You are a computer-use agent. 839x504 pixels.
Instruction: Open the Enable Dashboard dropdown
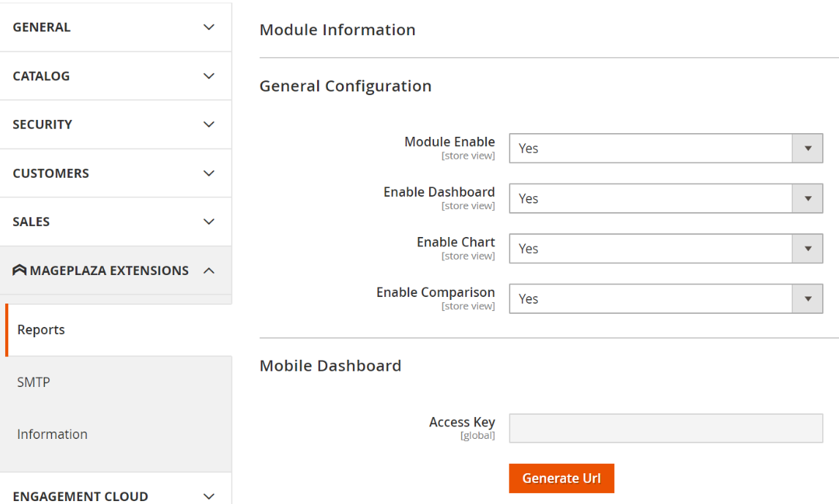pos(665,199)
